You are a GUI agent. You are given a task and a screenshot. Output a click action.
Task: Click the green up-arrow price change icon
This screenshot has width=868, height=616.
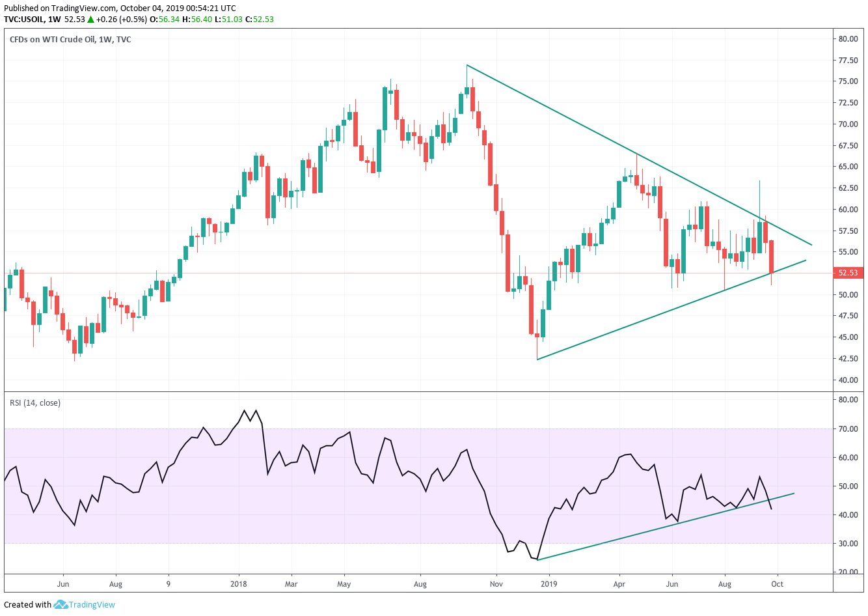tap(90, 20)
